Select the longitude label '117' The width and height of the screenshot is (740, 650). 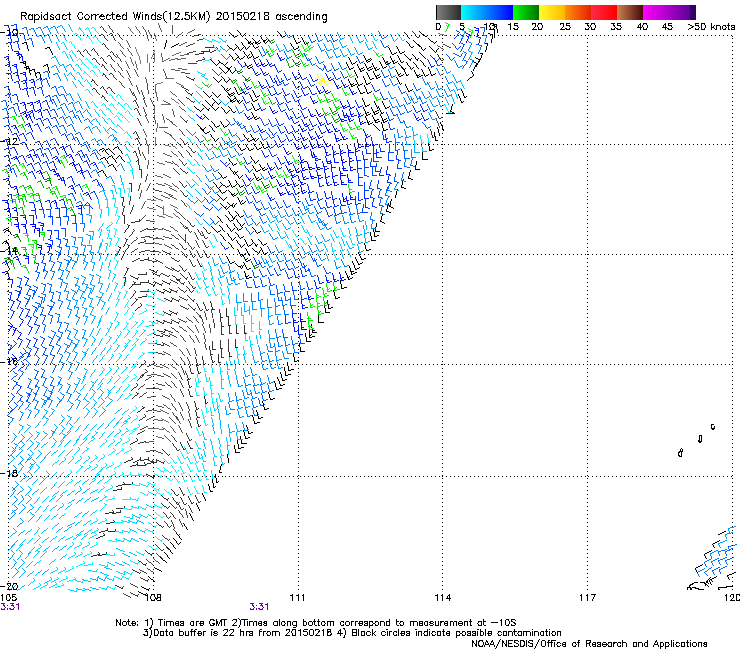pyautogui.click(x=588, y=598)
